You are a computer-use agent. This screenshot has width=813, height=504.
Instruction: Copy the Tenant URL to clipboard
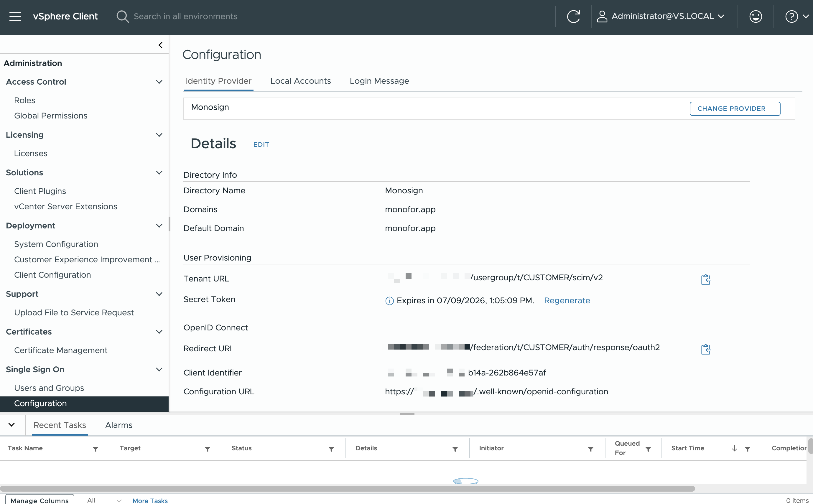point(706,279)
